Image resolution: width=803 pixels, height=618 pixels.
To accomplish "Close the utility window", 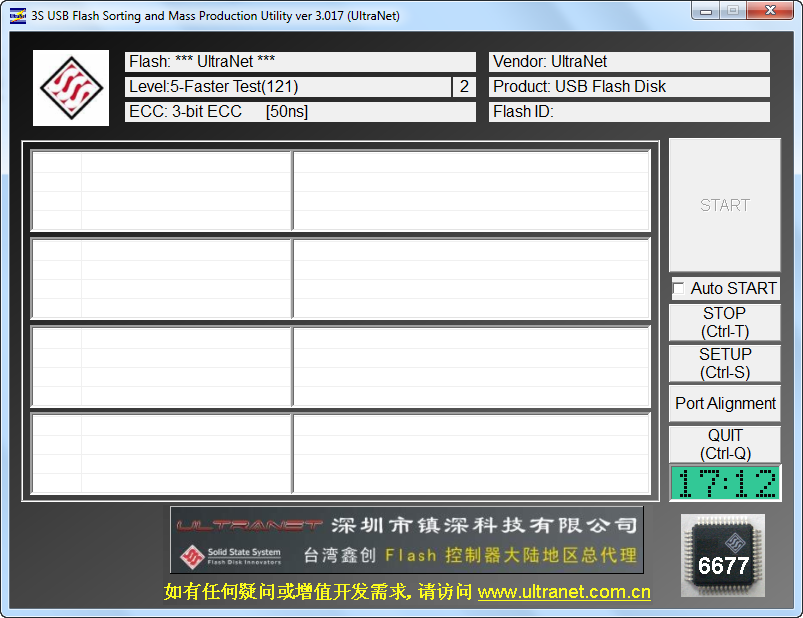I will coord(770,11).
